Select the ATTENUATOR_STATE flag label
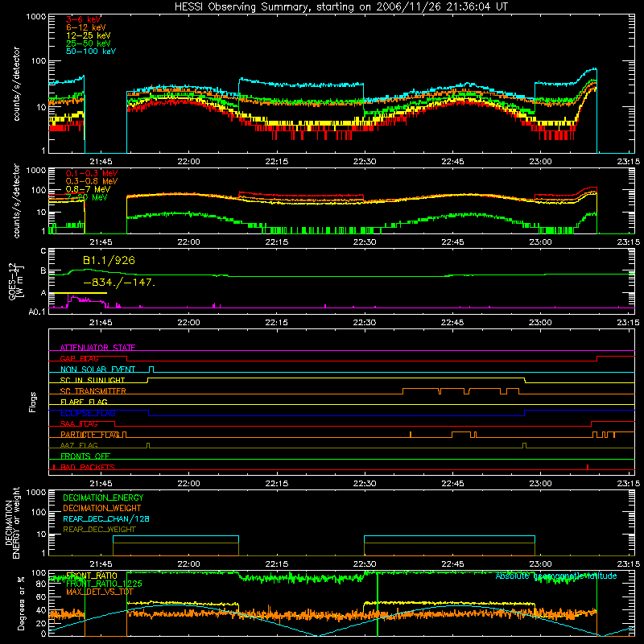The width and height of the screenshot is (644, 644). (x=97, y=348)
